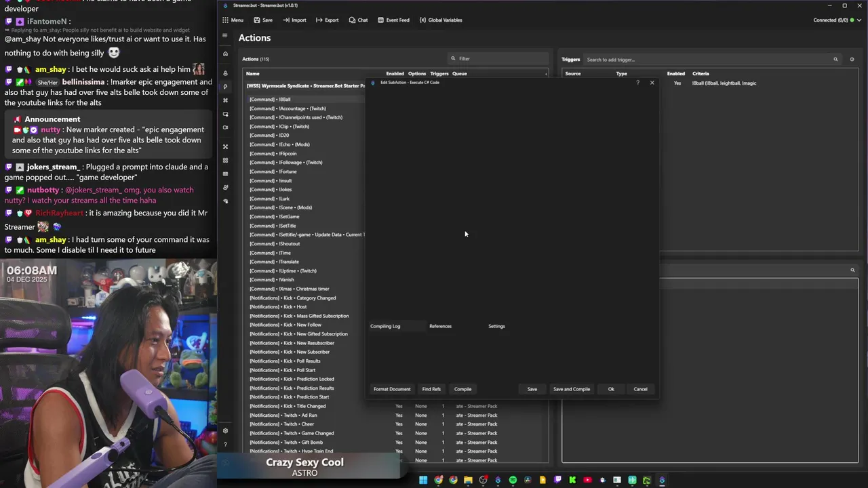The image size is (868, 488).
Task: Click the Compile button
Action: [462, 389]
